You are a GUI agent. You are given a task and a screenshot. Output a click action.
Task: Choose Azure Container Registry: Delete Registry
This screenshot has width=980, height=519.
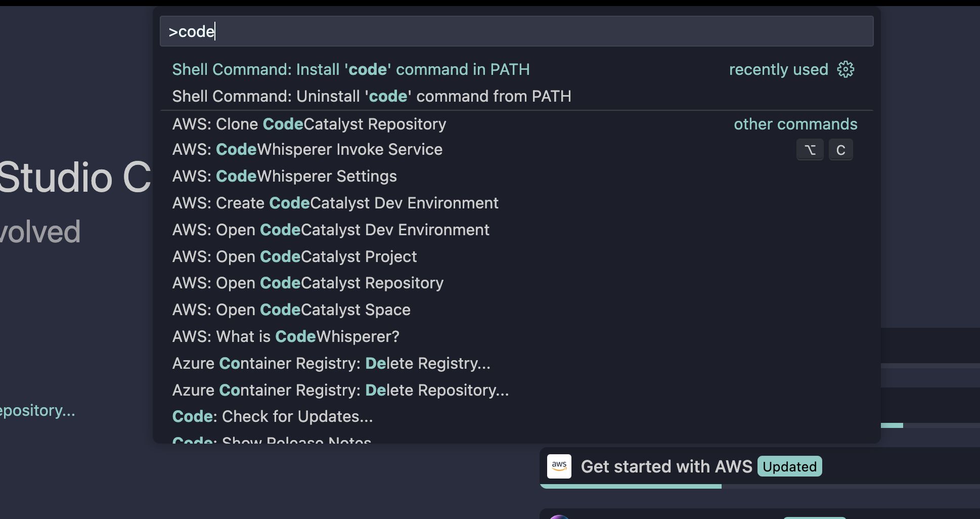click(331, 363)
